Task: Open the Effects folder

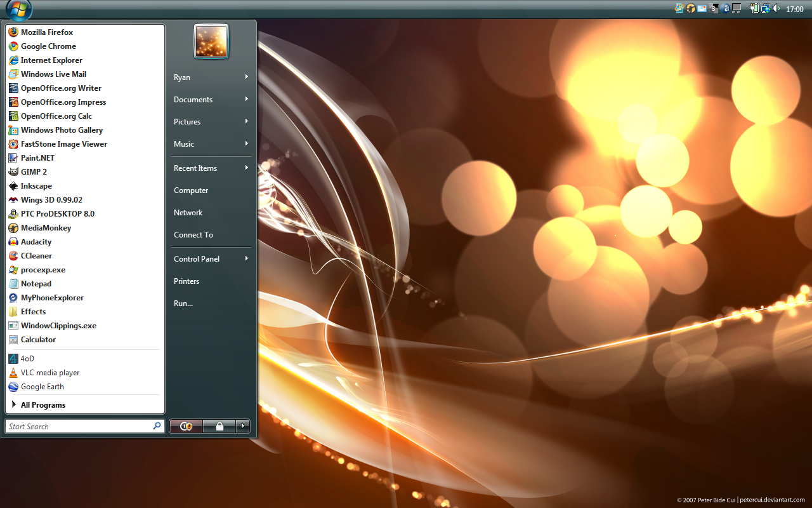Action: (85, 312)
